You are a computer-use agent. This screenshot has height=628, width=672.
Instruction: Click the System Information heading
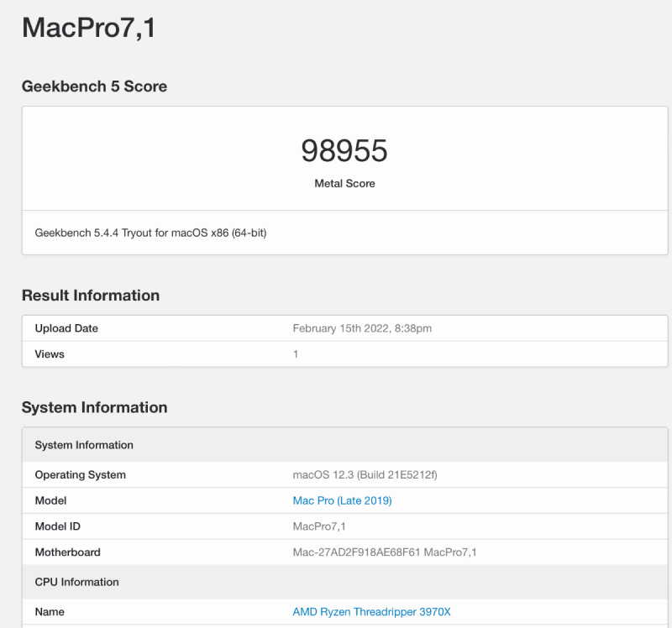click(x=93, y=407)
